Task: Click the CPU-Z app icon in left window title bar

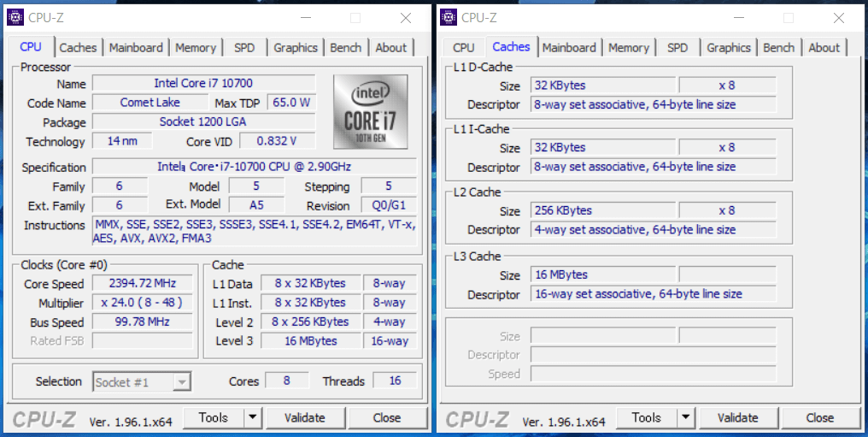Action: point(15,18)
